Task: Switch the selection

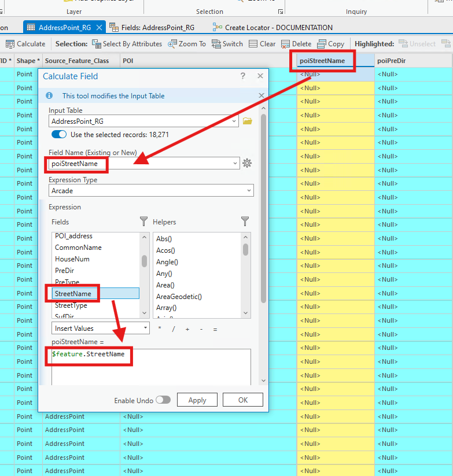Action: click(227, 44)
